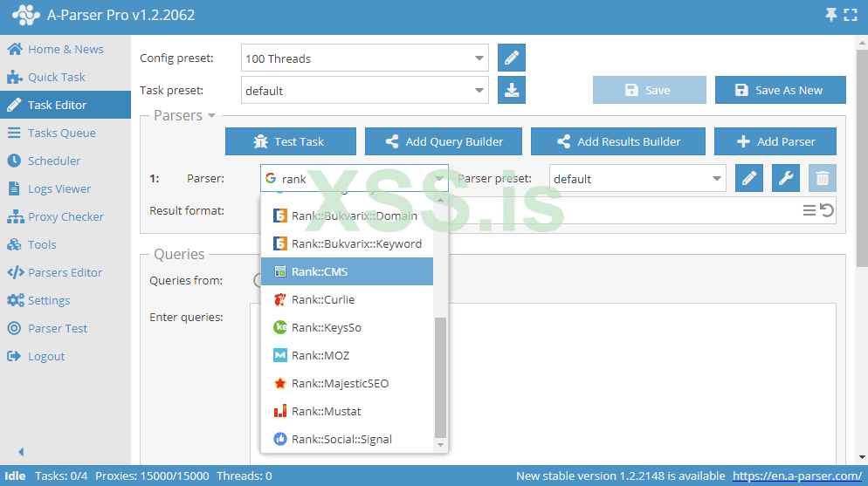Click Add Results Builder button

point(617,141)
